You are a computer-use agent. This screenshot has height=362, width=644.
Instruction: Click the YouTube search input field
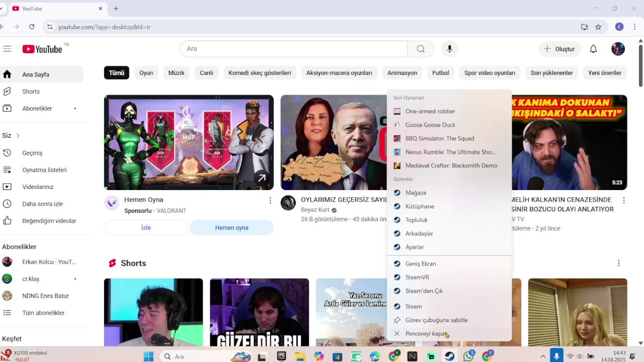(x=293, y=49)
